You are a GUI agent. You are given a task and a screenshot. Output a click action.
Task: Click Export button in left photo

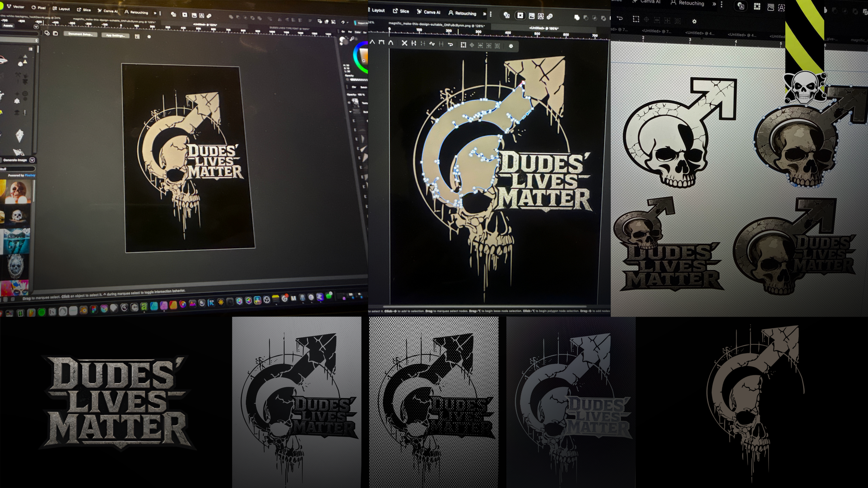click(361, 23)
